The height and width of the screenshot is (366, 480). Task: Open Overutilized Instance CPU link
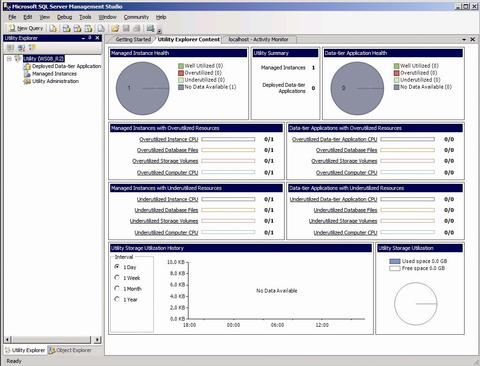(x=169, y=139)
